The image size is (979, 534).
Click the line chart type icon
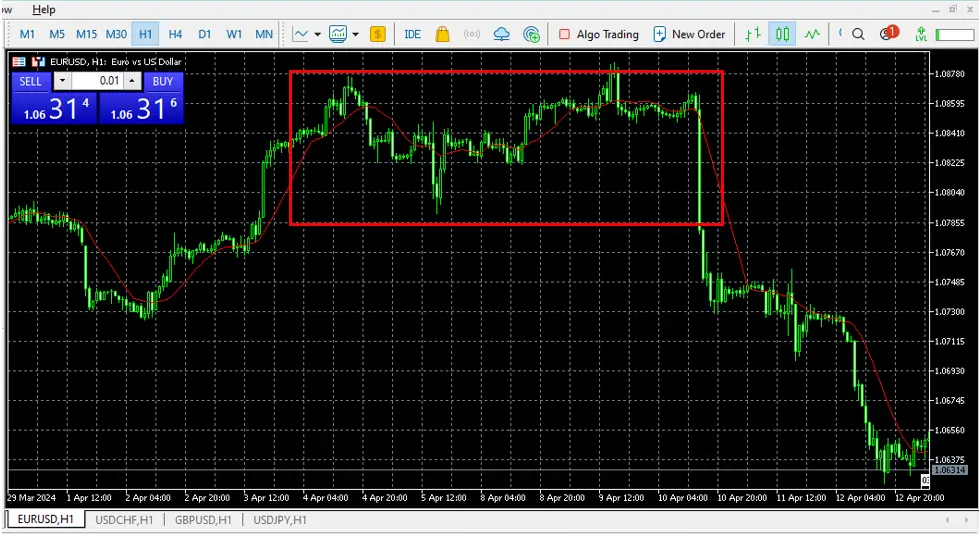300,34
